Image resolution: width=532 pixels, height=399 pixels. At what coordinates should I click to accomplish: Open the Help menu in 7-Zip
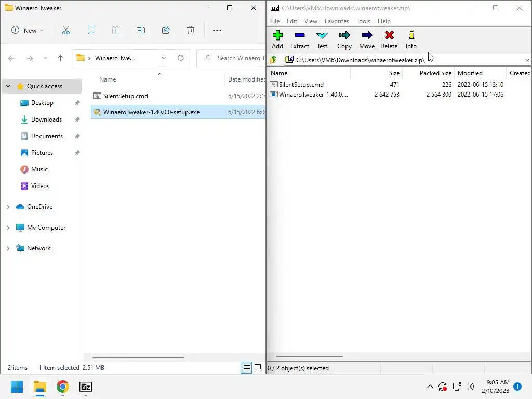point(384,21)
